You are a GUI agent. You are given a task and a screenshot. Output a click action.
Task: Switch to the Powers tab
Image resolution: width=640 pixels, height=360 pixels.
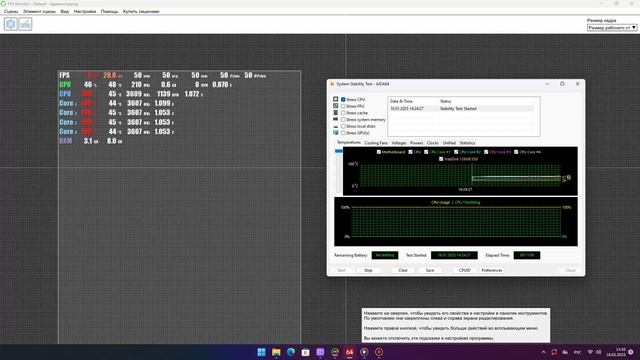(416, 143)
